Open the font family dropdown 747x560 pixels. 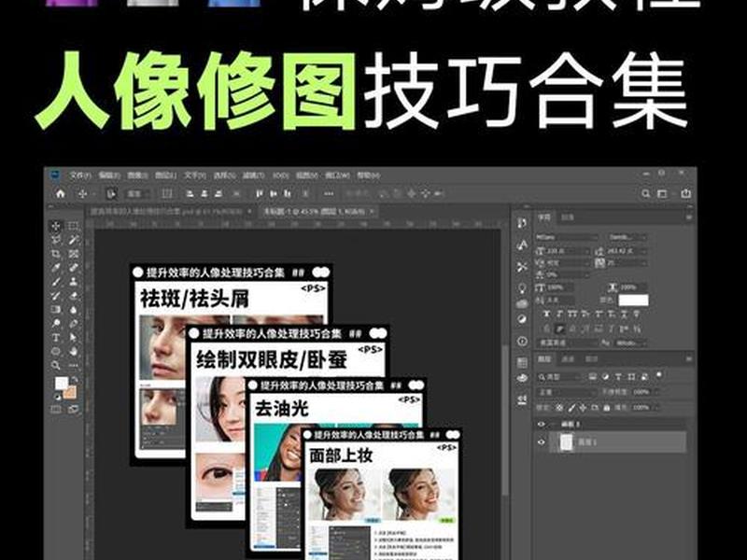(x=567, y=237)
